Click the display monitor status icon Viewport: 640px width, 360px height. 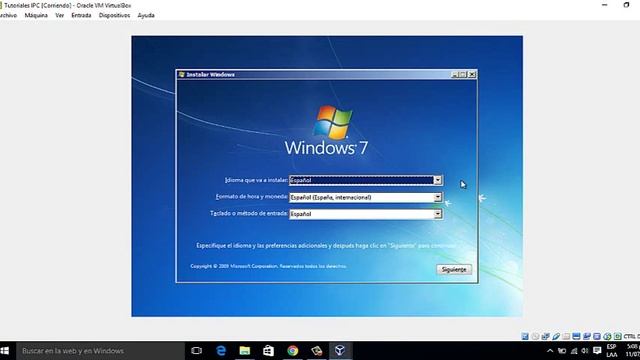coord(576,336)
